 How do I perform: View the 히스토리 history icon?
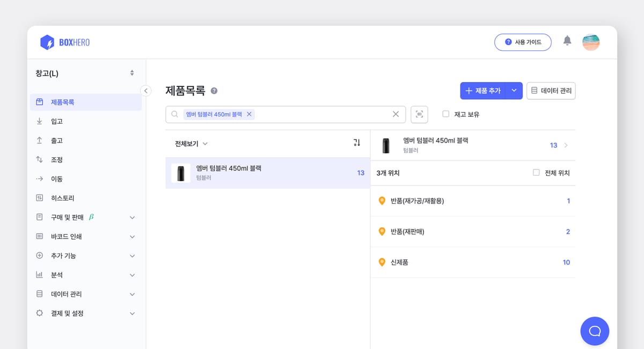(39, 198)
